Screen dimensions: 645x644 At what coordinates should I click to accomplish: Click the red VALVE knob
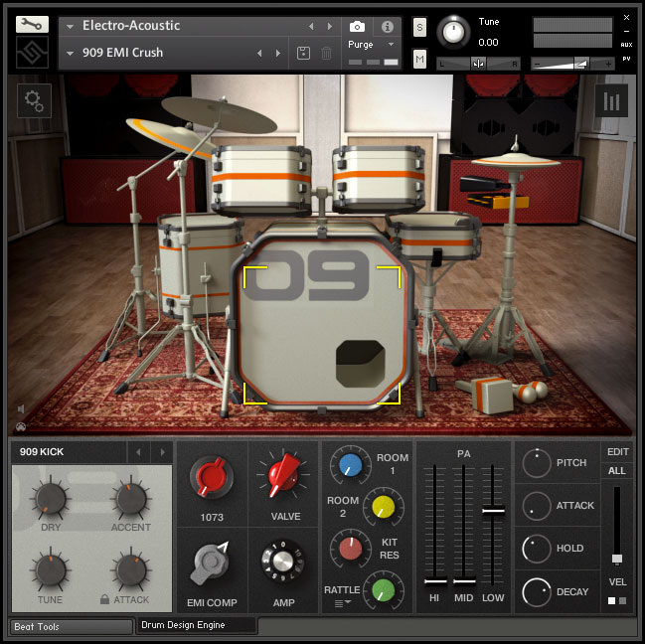[x=283, y=475]
